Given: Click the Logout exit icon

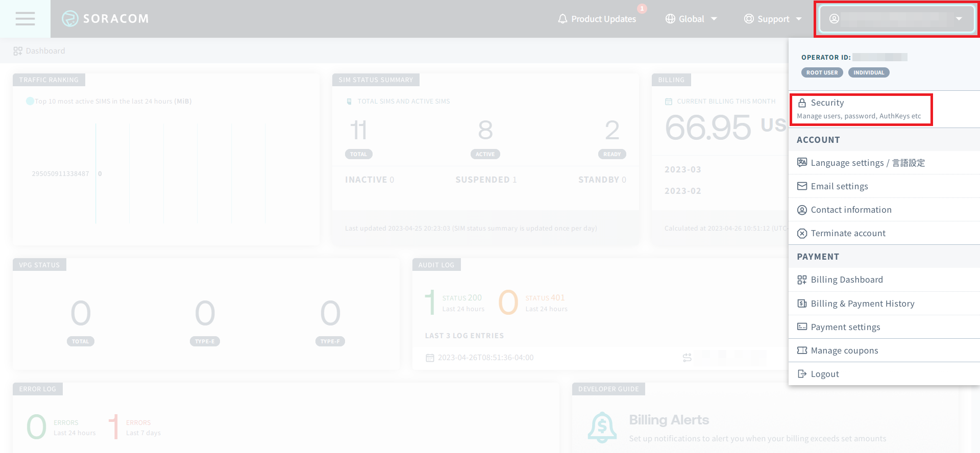Looking at the screenshot, I should coord(802,374).
